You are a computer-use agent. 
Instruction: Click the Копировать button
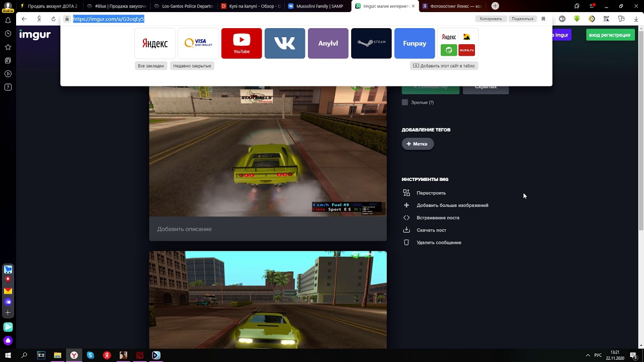tap(491, 19)
